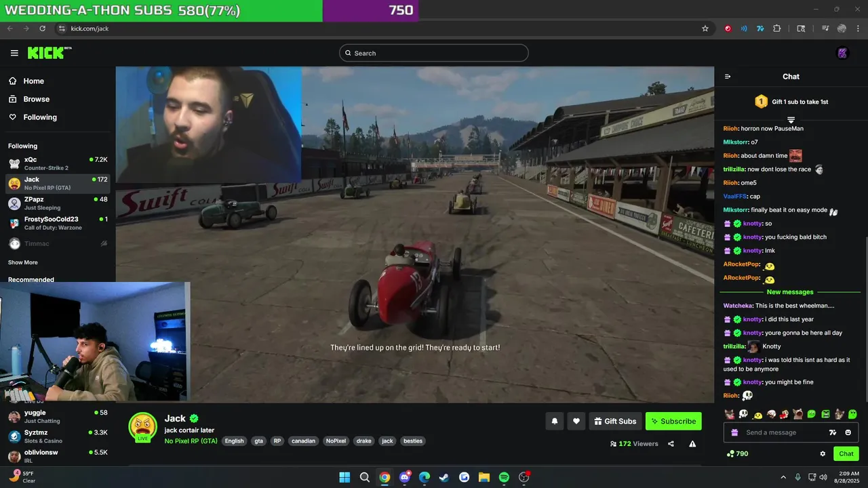
Task: Open File Explorer from the taskbar
Action: 484,477
